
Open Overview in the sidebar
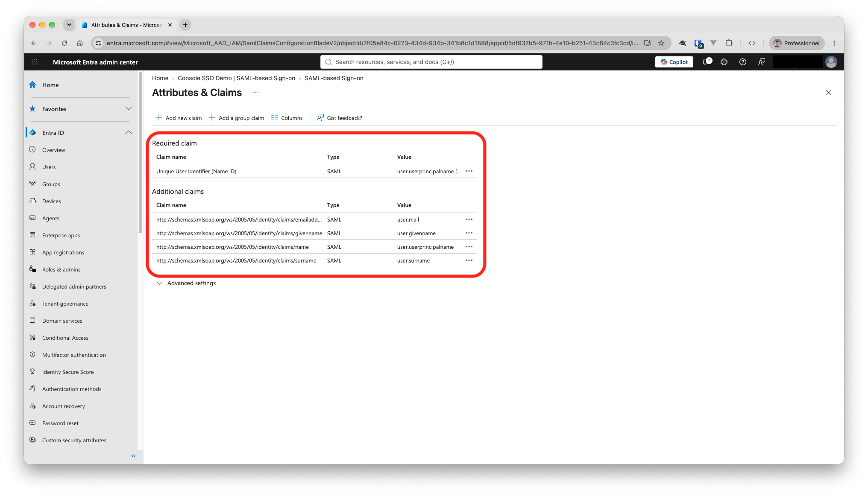[53, 150]
